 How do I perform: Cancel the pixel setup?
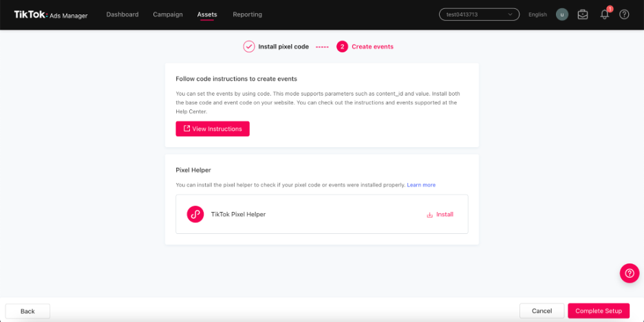[x=541, y=311]
